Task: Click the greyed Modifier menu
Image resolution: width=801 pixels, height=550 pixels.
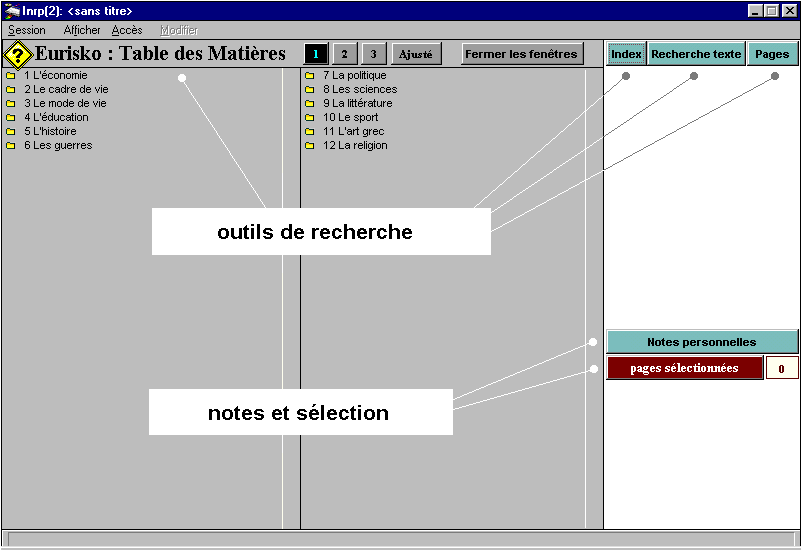Action: (179, 31)
